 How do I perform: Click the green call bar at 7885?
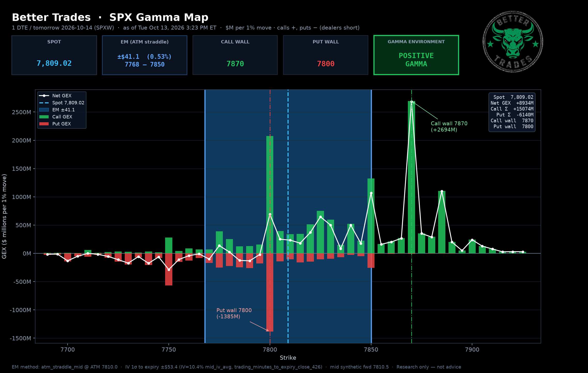442,222
